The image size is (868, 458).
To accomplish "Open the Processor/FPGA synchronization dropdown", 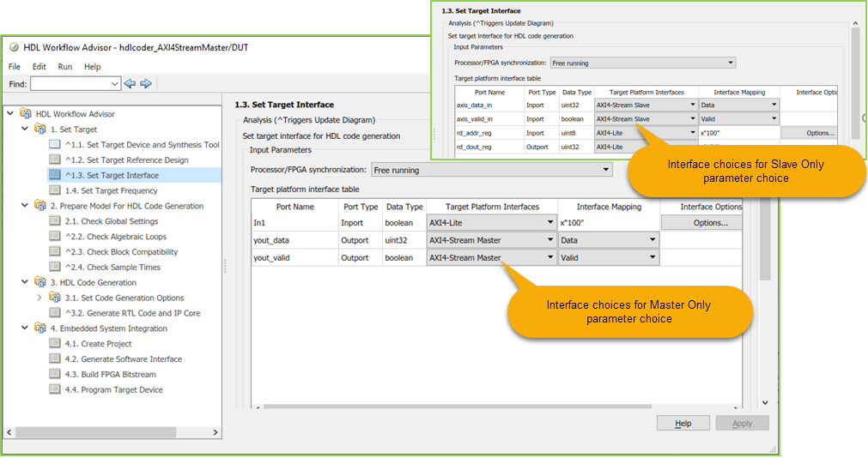I will pyautogui.click(x=492, y=170).
